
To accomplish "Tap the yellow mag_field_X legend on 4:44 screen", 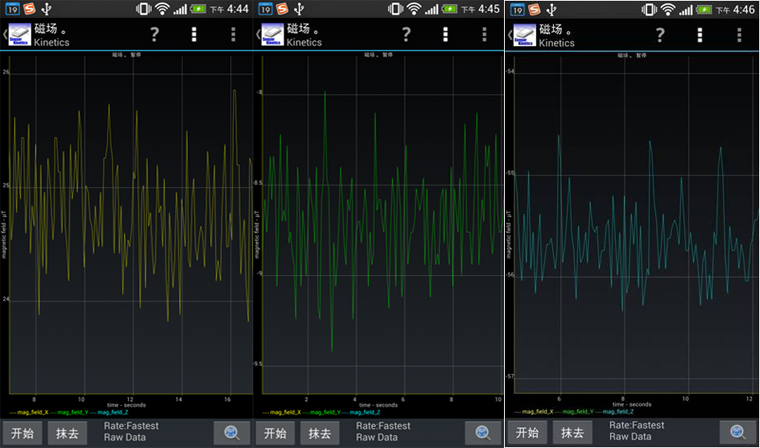I will [29, 413].
